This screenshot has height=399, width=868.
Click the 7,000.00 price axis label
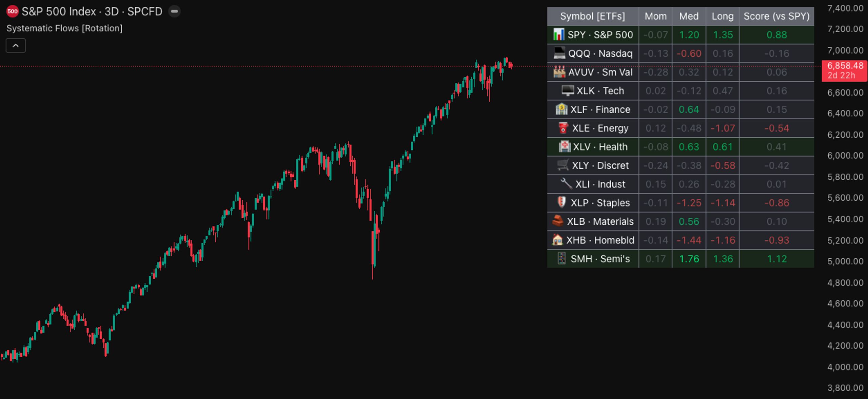(x=845, y=51)
